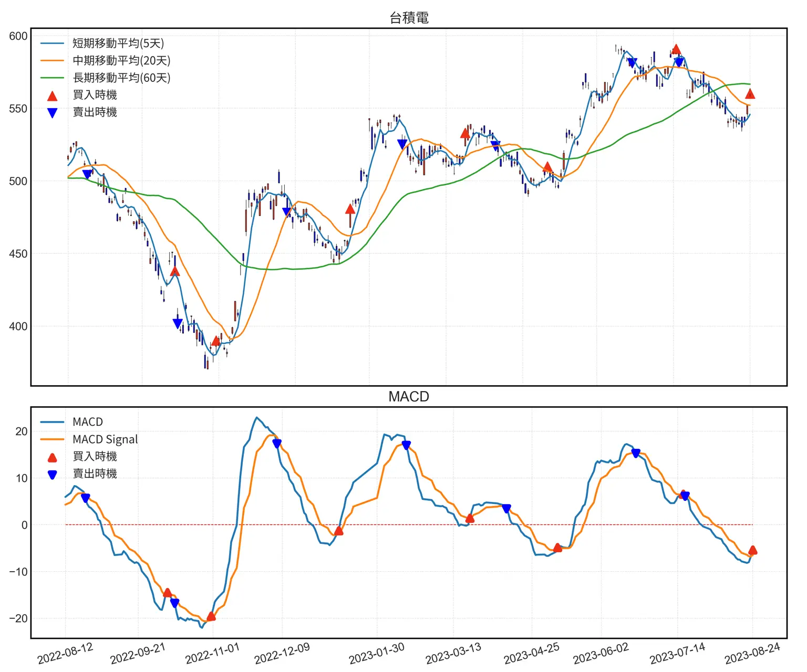
Task: Click the 2022-08-12 date axis label
Action: (x=65, y=654)
